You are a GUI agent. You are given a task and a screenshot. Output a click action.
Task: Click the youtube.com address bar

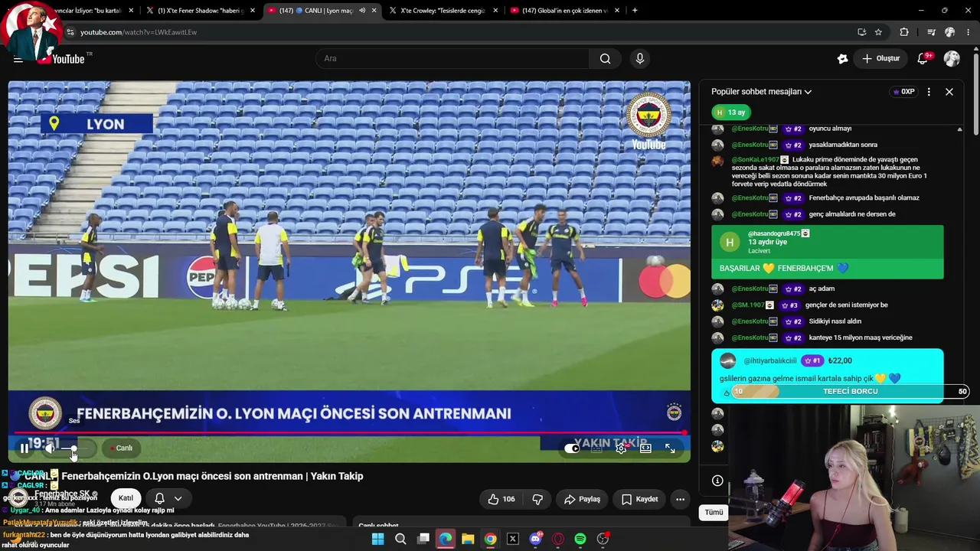459,32
